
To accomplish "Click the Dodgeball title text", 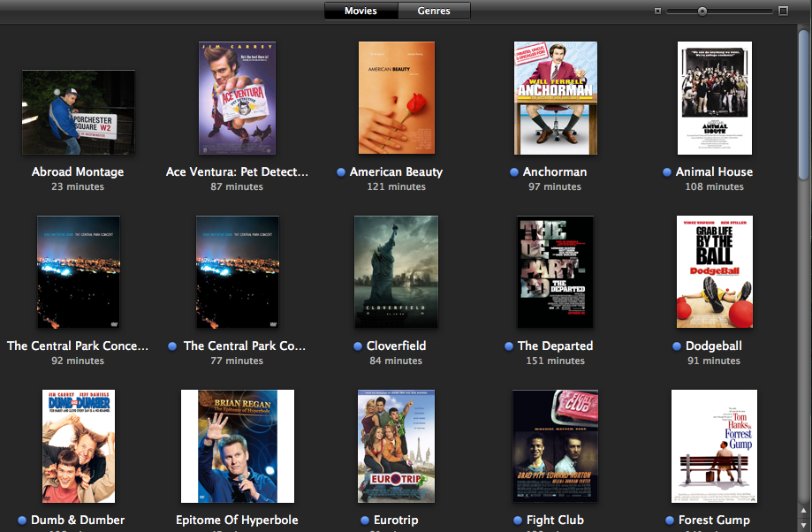I will coord(714,346).
